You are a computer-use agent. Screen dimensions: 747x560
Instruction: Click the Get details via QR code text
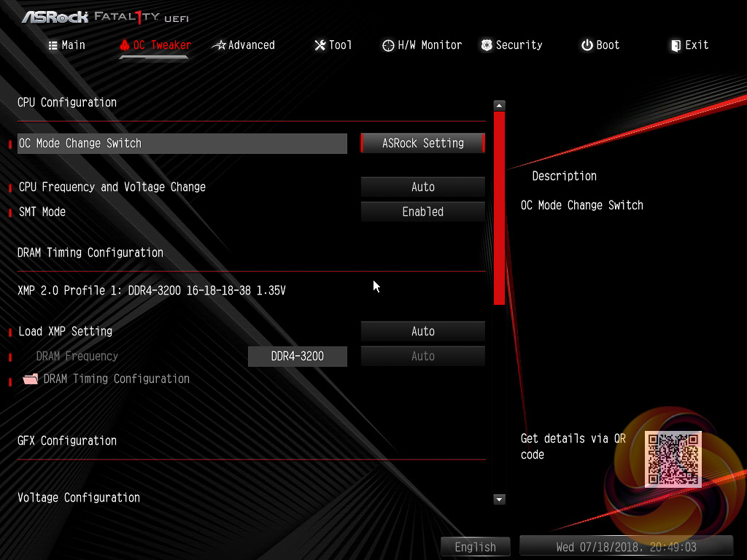pos(573,447)
